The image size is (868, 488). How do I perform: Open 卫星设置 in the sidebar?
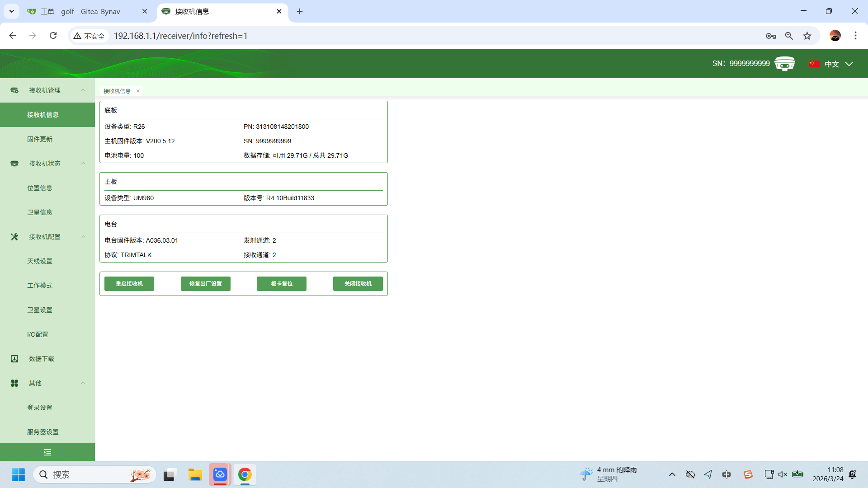(47, 310)
